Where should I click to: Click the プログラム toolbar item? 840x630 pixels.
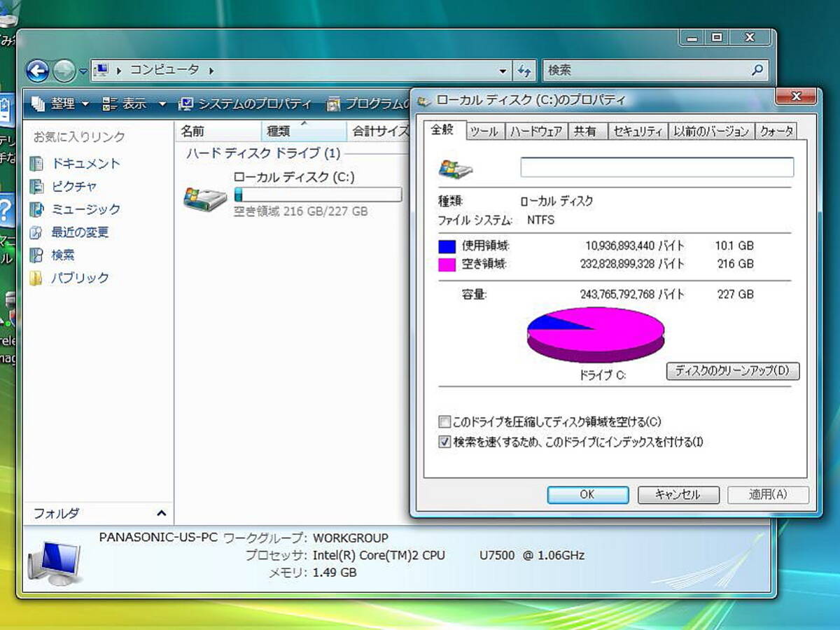point(368,104)
